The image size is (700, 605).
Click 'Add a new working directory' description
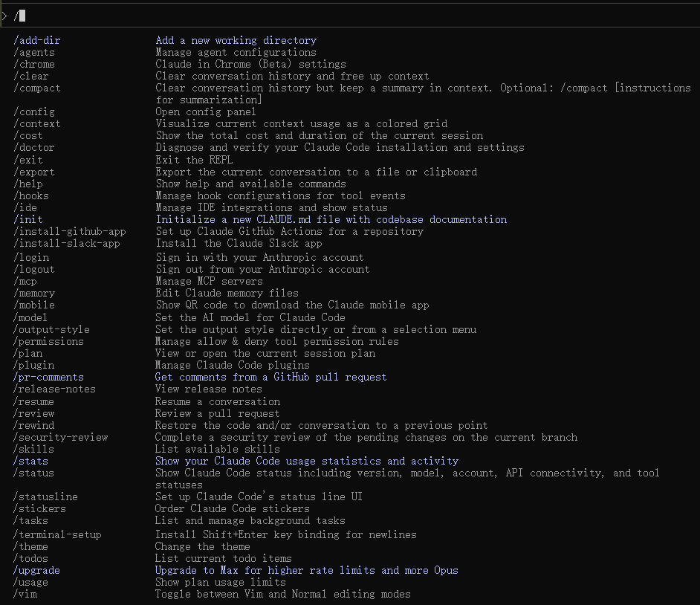236,40
